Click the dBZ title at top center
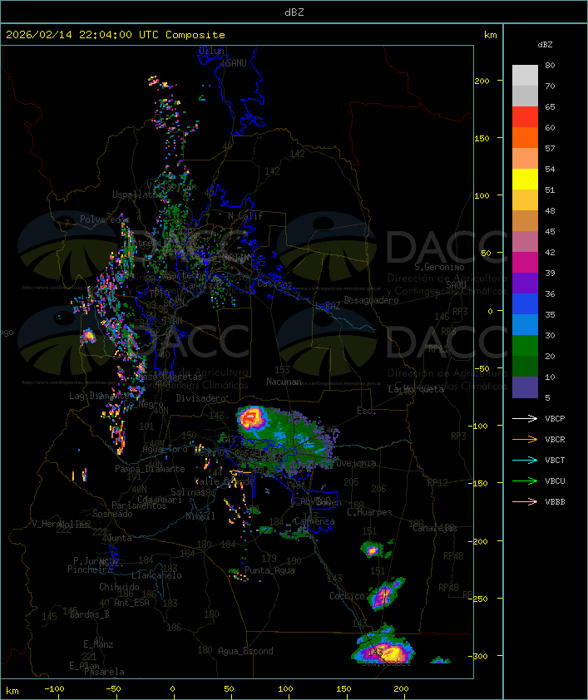 294,12
